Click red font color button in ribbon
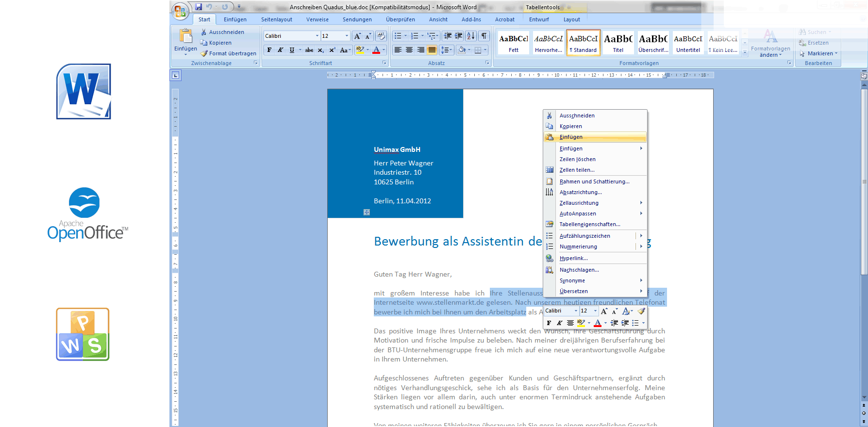This screenshot has width=868, height=427. (x=376, y=50)
